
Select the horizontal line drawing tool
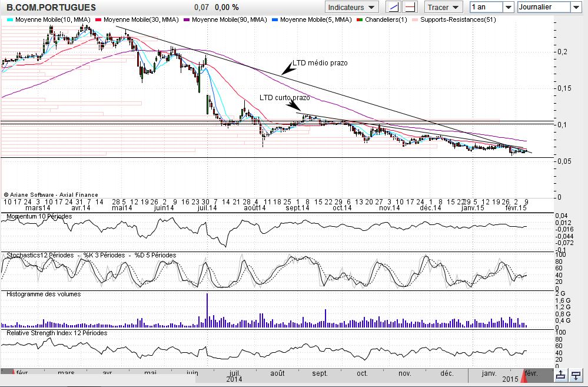tap(410, 7)
